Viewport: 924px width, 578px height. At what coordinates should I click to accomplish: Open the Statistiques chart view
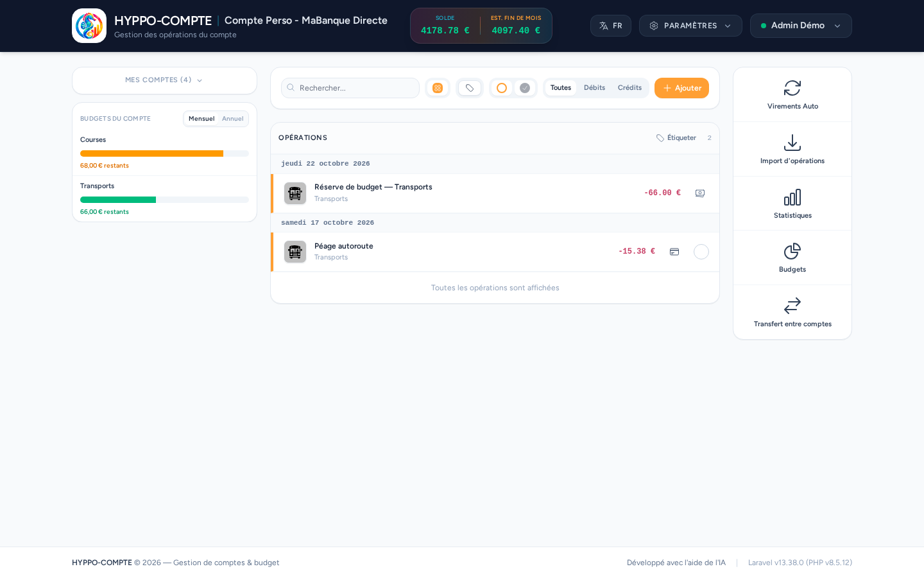(792, 204)
